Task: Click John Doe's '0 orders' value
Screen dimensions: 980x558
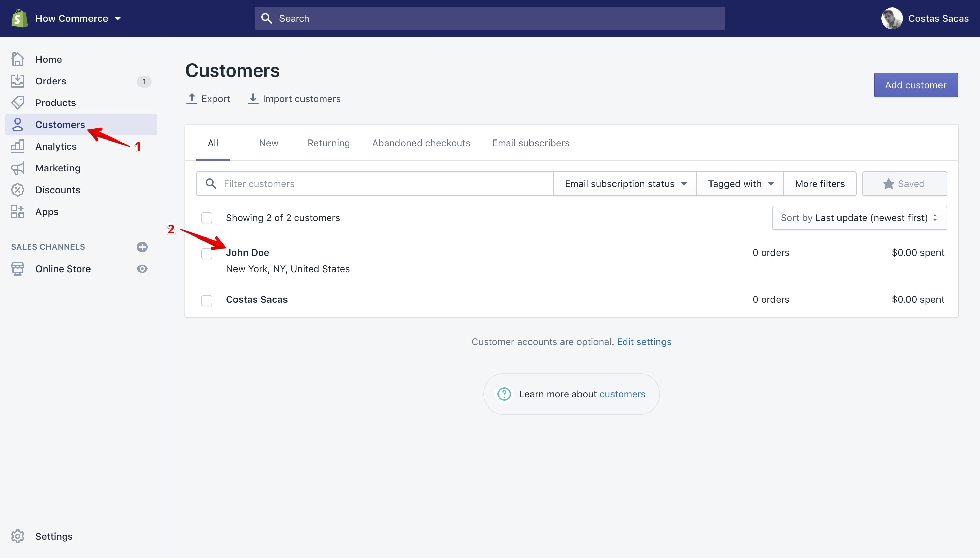Action: (771, 252)
